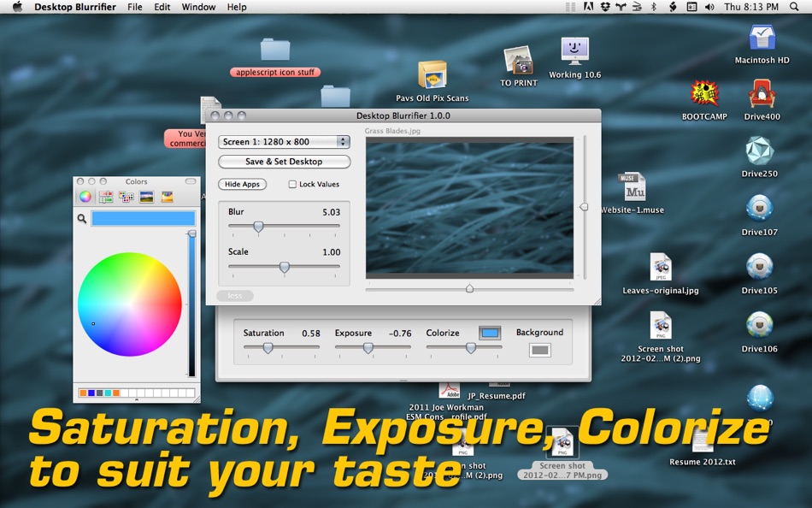
Task: Open the Background gray color well
Action: 539,351
